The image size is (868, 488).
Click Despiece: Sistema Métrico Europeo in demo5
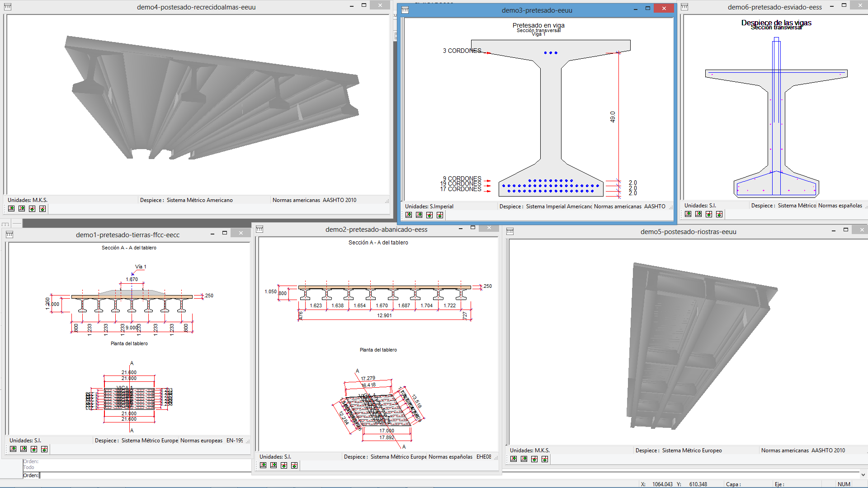pyautogui.click(x=678, y=450)
